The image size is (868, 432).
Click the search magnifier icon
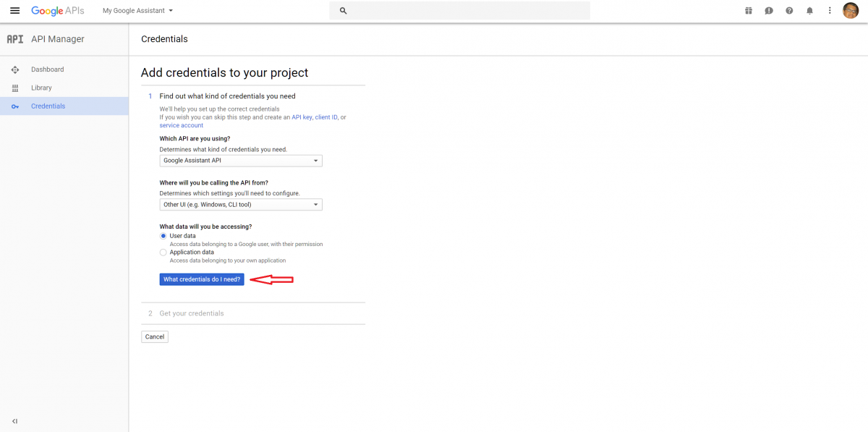pos(343,11)
